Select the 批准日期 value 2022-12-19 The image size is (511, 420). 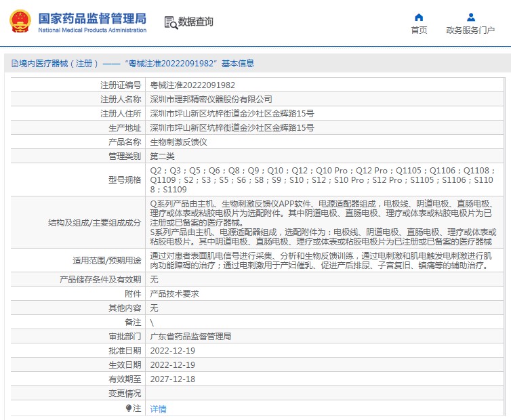172,351
